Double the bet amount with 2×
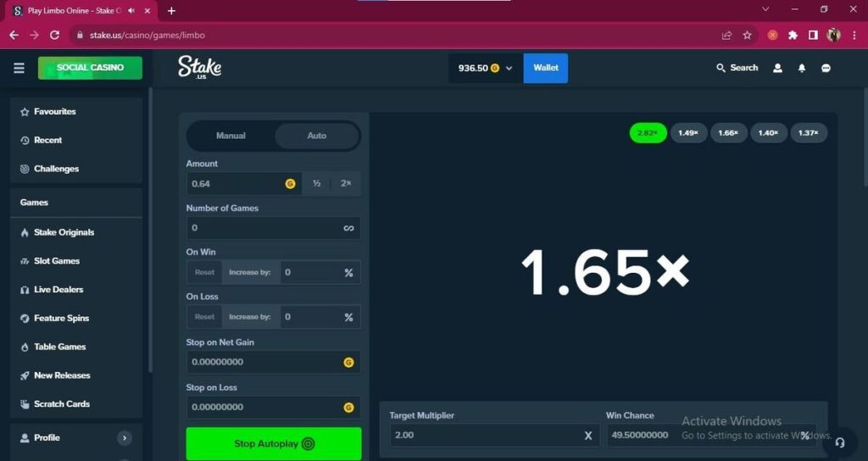This screenshot has height=461, width=868. point(346,184)
